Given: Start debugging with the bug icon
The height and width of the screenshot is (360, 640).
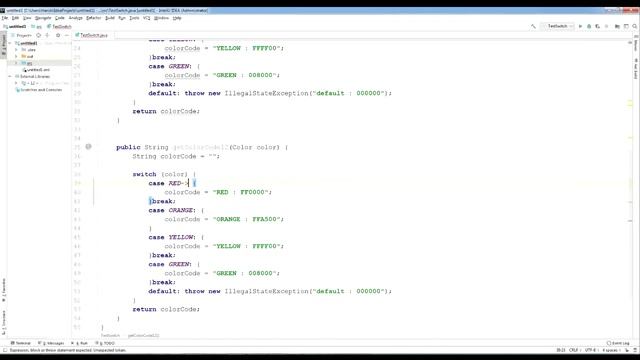Looking at the screenshot, I should click(589, 26).
